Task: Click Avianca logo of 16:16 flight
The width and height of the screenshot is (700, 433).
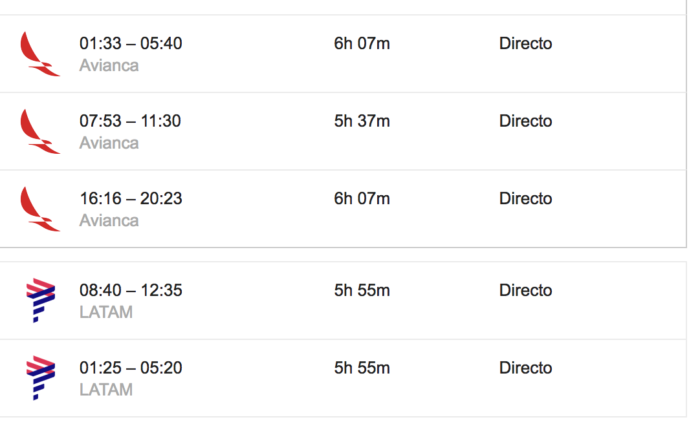Action: [40, 209]
